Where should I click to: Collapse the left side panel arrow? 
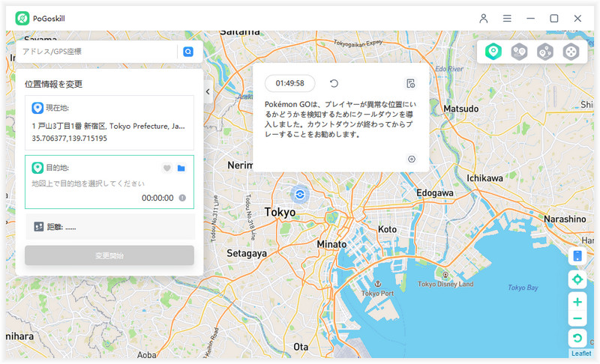208,91
